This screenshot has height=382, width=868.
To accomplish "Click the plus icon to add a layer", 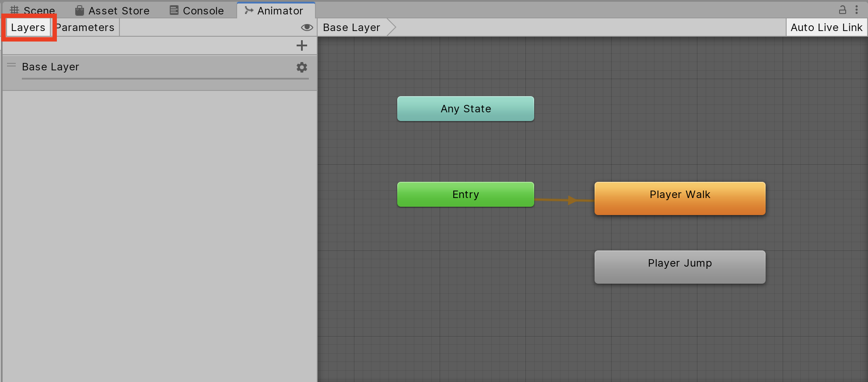I will pos(301,45).
